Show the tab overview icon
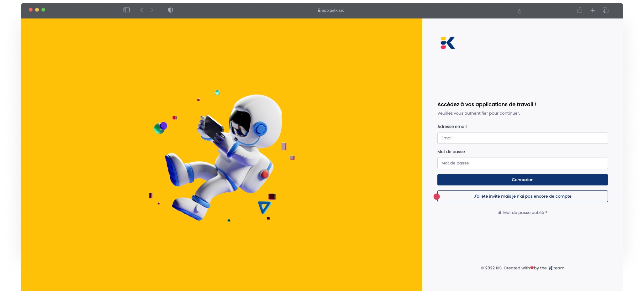This screenshot has height=291, width=644. pyautogui.click(x=605, y=10)
